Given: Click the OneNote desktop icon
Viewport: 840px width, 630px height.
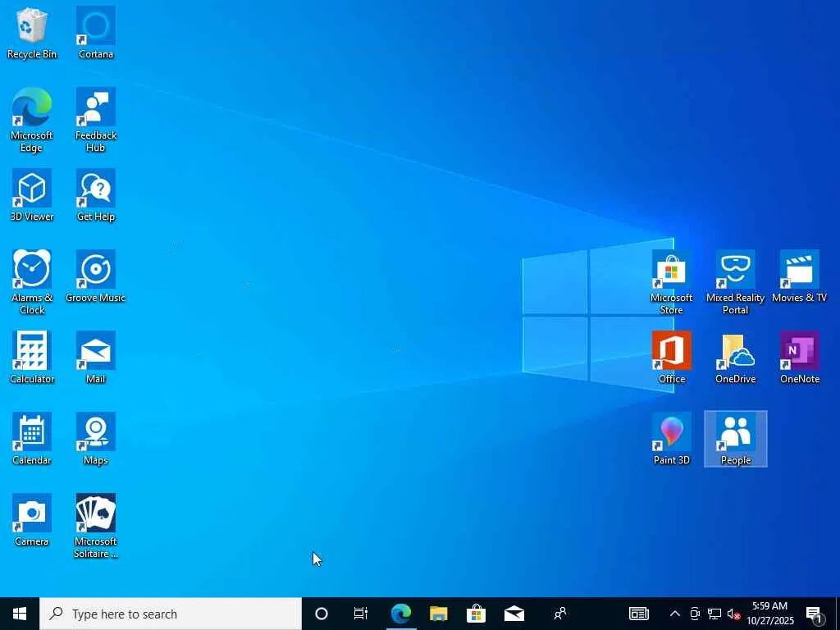Looking at the screenshot, I should [x=799, y=358].
